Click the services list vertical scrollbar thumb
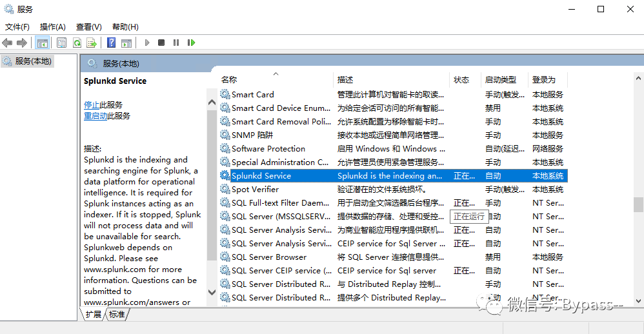Viewport: 644px width, 334px height. 638,205
